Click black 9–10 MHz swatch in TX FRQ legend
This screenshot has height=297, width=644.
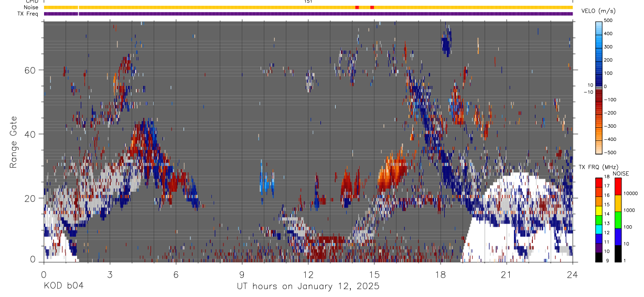click(598, 257)
